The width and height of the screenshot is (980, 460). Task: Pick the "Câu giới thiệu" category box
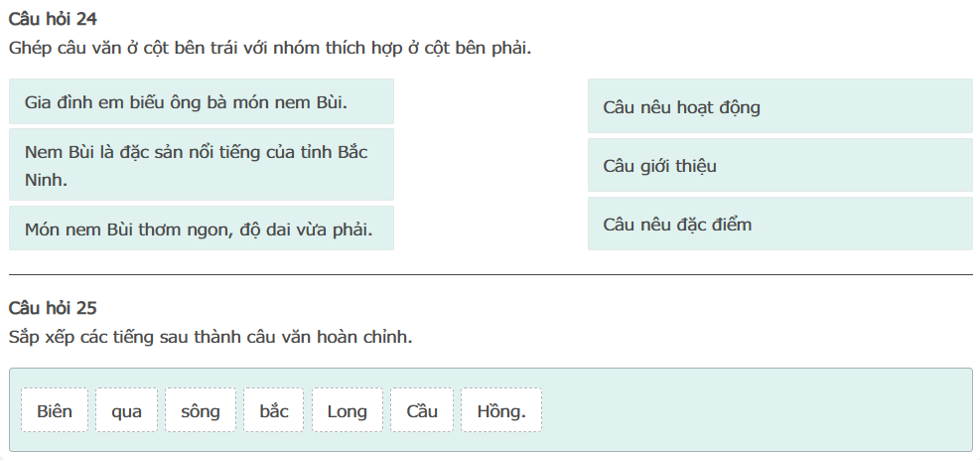pyautogui.click(x=779, y=165)
